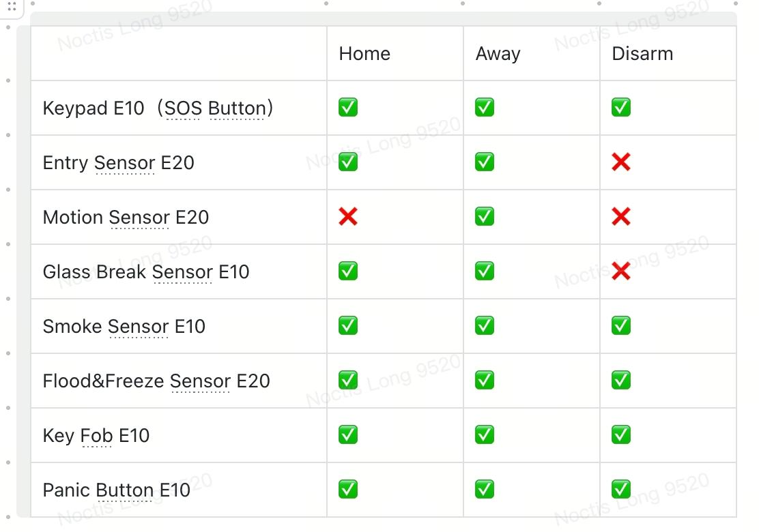The height and width of the screenshot is (532, 759).
Task: Click the table drag handle icon
Action: click(x=12, y=7)
